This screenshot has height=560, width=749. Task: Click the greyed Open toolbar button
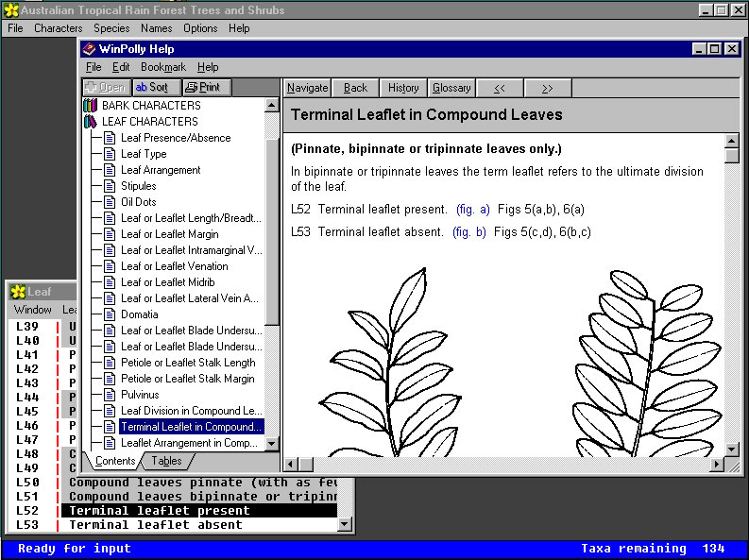pos(107,88)
